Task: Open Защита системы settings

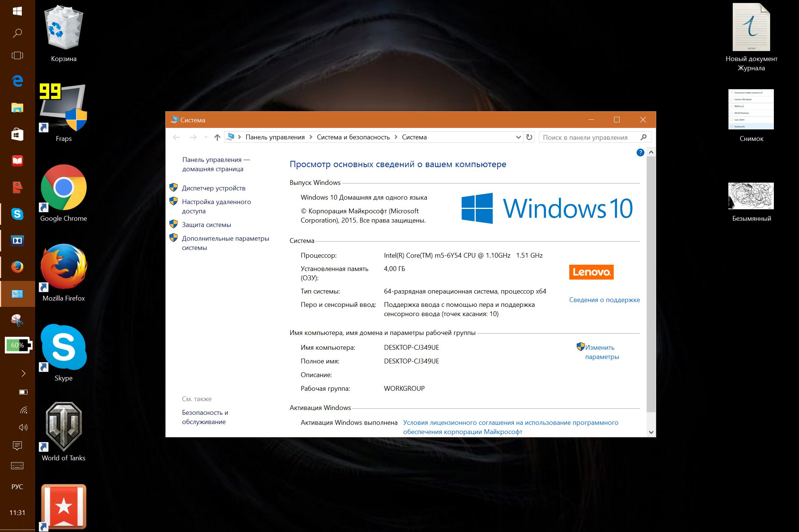Action: [206, 225]
